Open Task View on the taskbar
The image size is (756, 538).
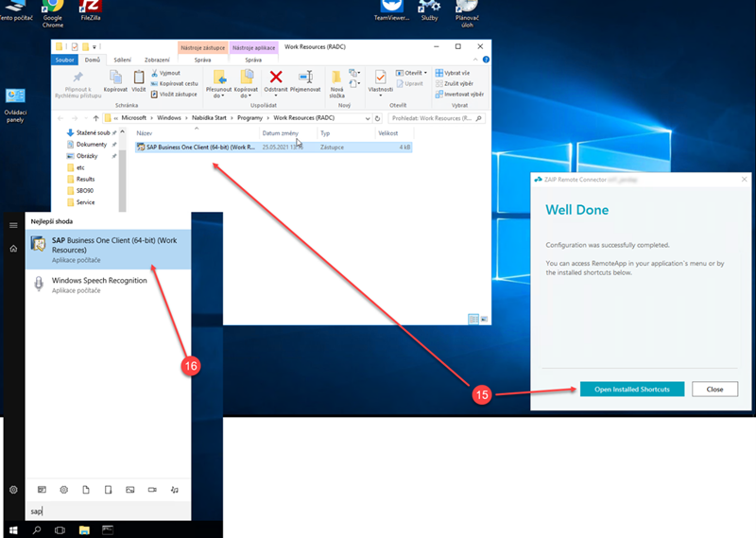click(x=60, y=529)
